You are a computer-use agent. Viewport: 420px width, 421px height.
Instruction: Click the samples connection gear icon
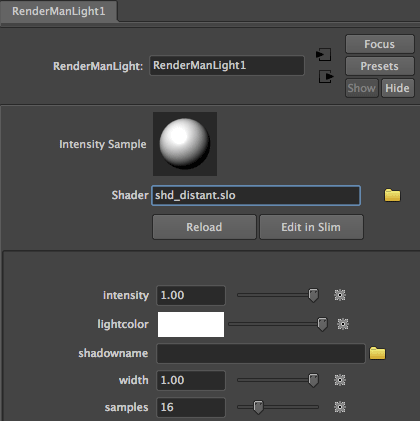tap(340, 407)
